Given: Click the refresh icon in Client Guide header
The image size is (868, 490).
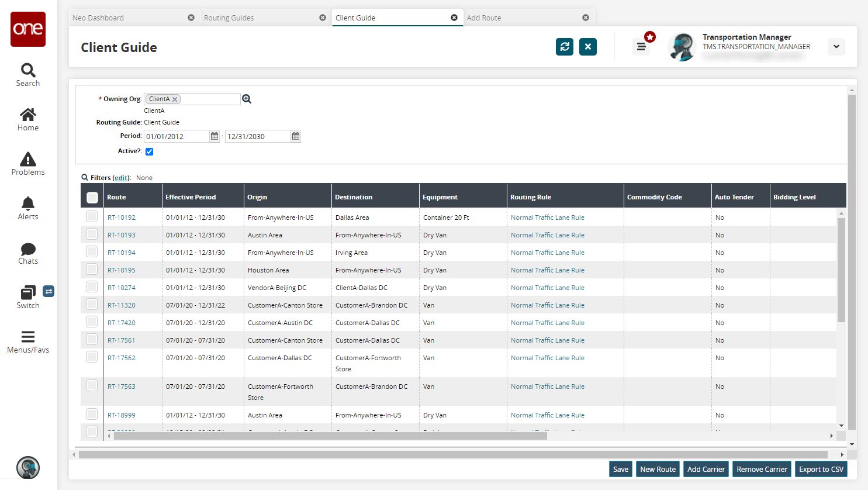Looking at the screenshot, I should click(564, 47).
